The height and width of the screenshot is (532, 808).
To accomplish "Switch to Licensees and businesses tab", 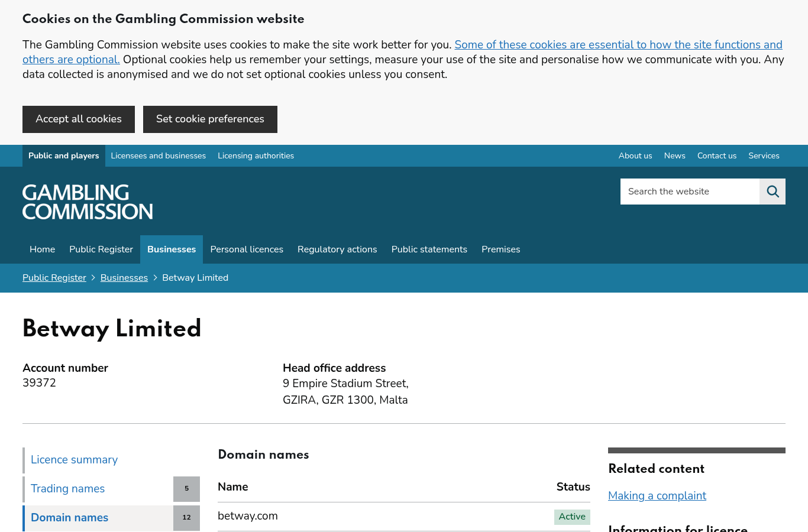I will [159, 156].
